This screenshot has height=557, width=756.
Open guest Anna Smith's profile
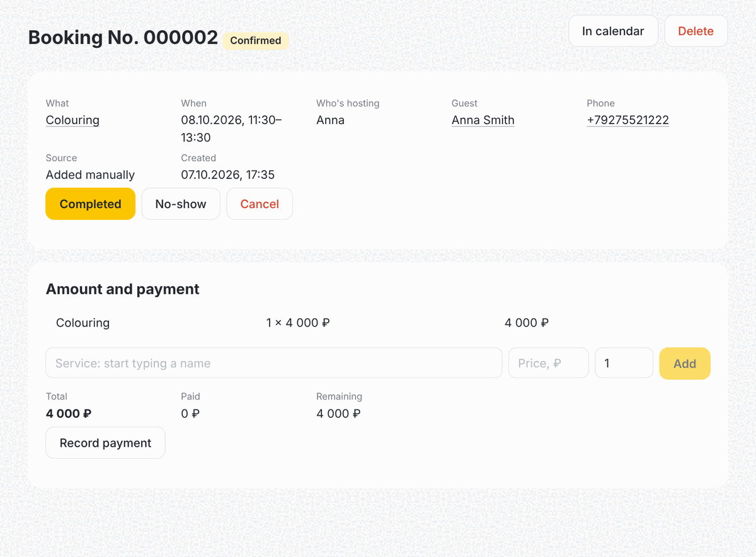click(483, 120)
